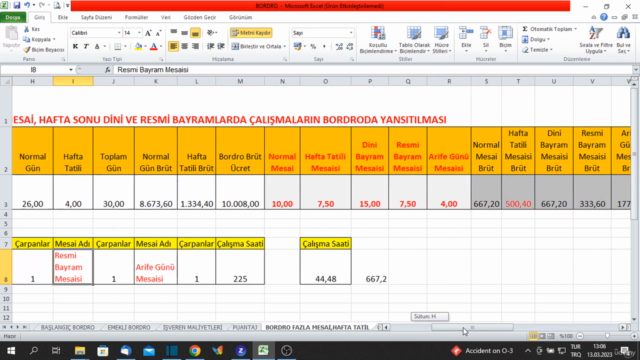Open Hücre Stilleri cell styles
Viewport: 640px width, 360px height.
click(442, 40)
